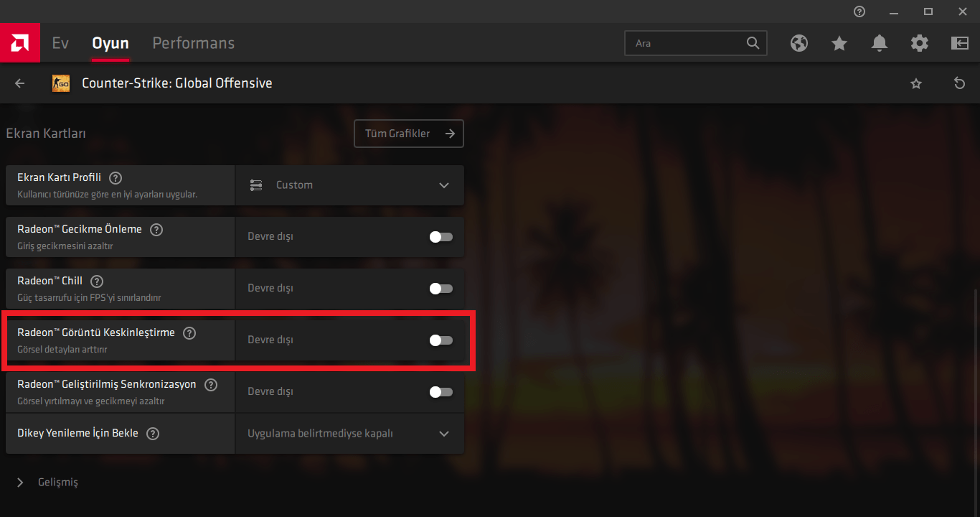980x517 pixels.
Task: Click the sidebar panel toggle icon
Action: 960,43
